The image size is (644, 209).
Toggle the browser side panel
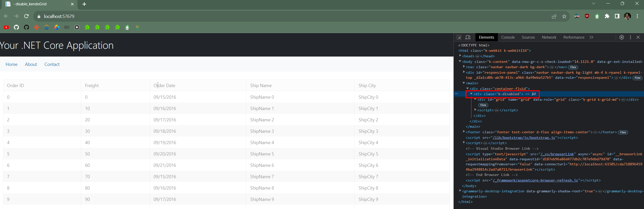pos(617,16)
